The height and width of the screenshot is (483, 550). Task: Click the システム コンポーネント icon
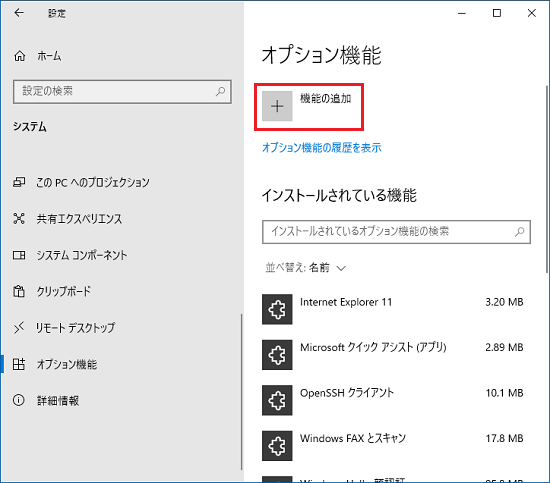click(x=19, y=255)
